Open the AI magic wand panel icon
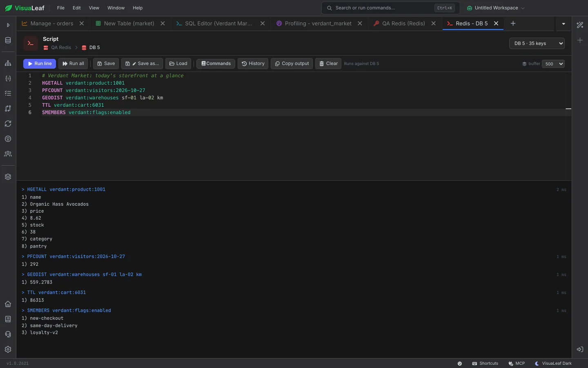The width and height of the screenshot is (588, 368). (x=580, y=25)
